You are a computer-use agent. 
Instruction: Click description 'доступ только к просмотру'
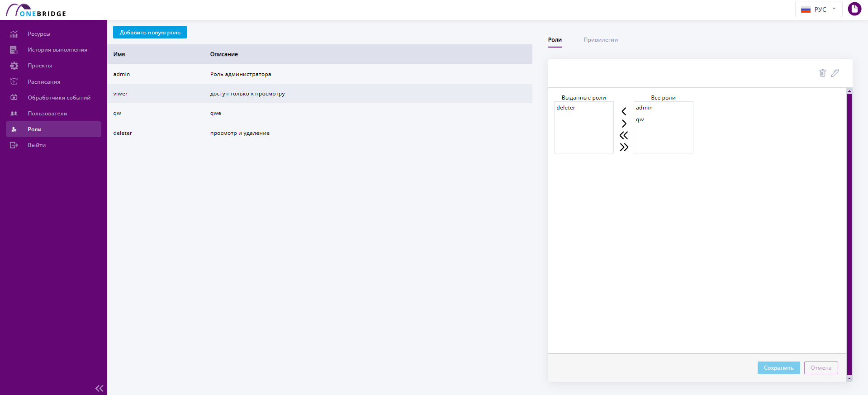point(247,94)
